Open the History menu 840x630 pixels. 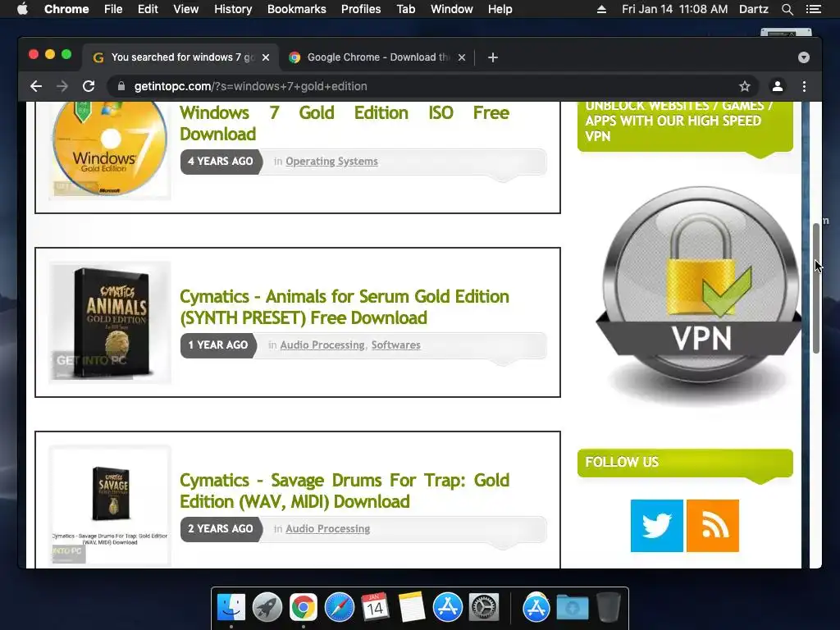point(233,9)
